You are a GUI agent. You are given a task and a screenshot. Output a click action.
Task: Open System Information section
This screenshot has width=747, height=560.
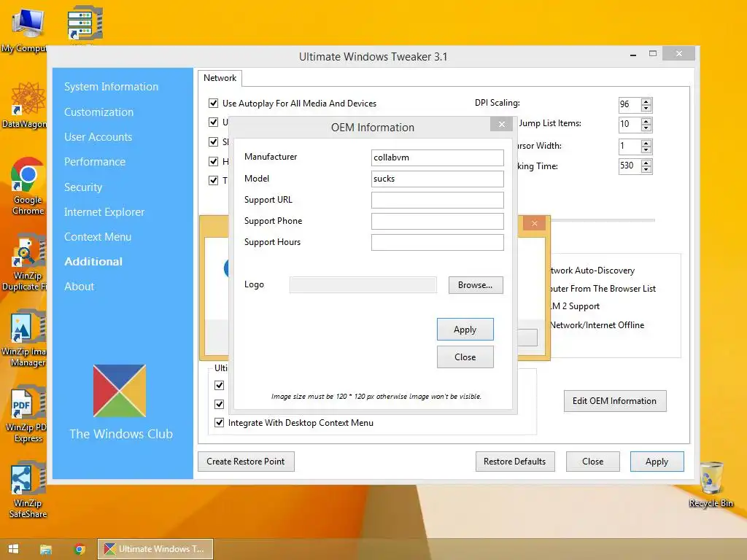tap(111, 87)
